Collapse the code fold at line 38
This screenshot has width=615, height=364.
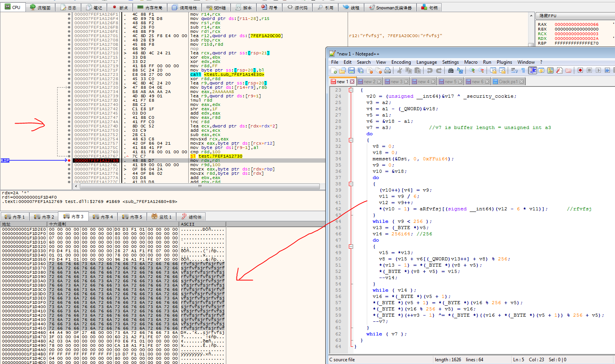click(x=351, y=184)
